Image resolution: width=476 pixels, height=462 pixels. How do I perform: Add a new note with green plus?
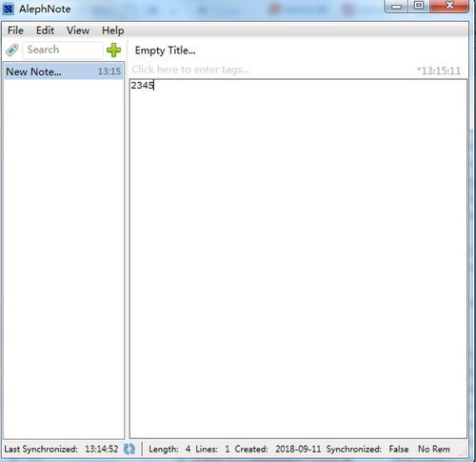pos(113,50)
